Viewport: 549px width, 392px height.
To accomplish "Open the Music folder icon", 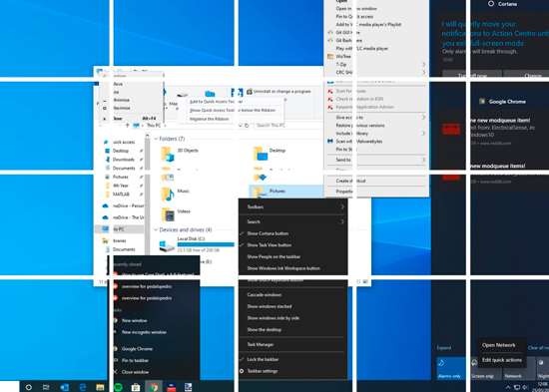I will pos(168,194).
